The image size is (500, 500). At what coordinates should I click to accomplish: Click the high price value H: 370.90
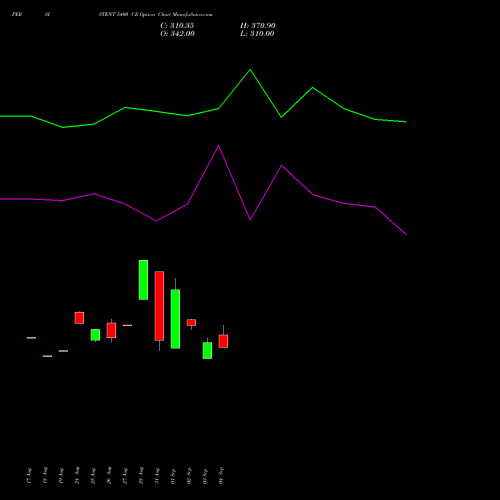pyautogui.click(x=258, y=26)
